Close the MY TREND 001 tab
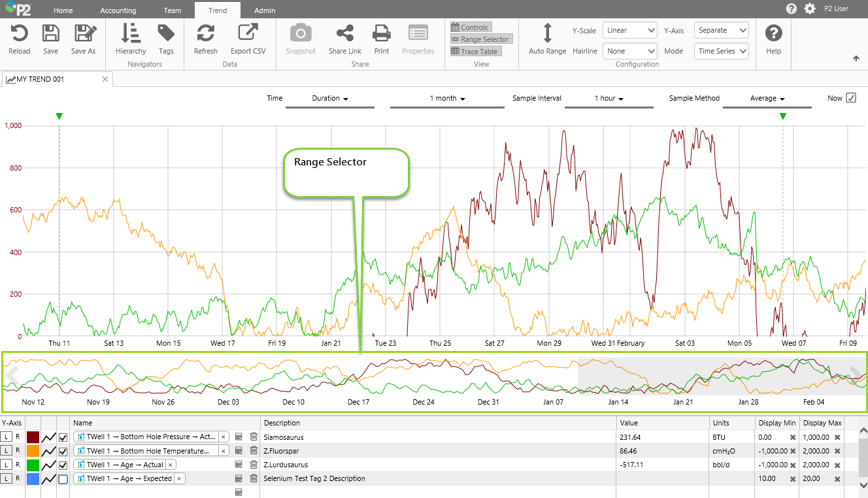This screenshot has width=868, height=498. point(105,79)
